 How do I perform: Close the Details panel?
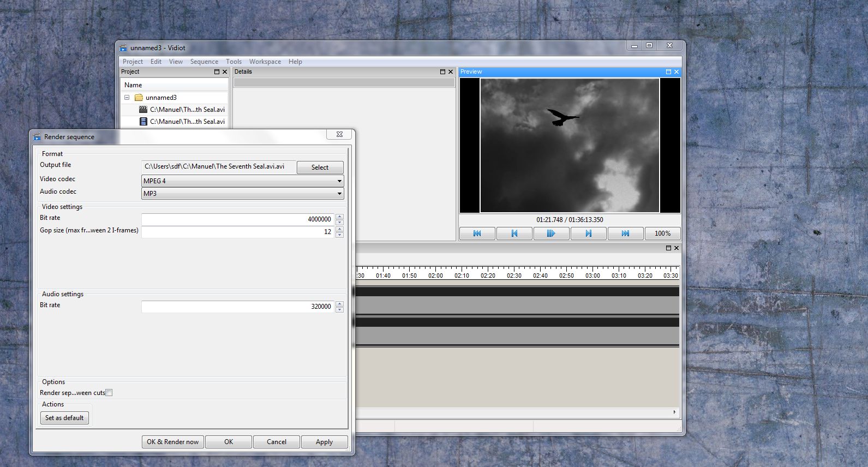point(450,71)
